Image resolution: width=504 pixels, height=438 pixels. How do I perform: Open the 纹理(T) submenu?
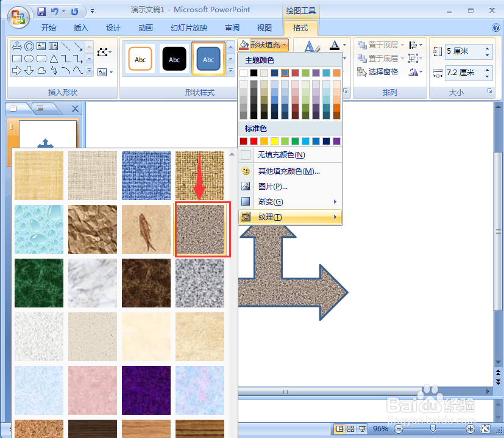[x=290, y=217]
